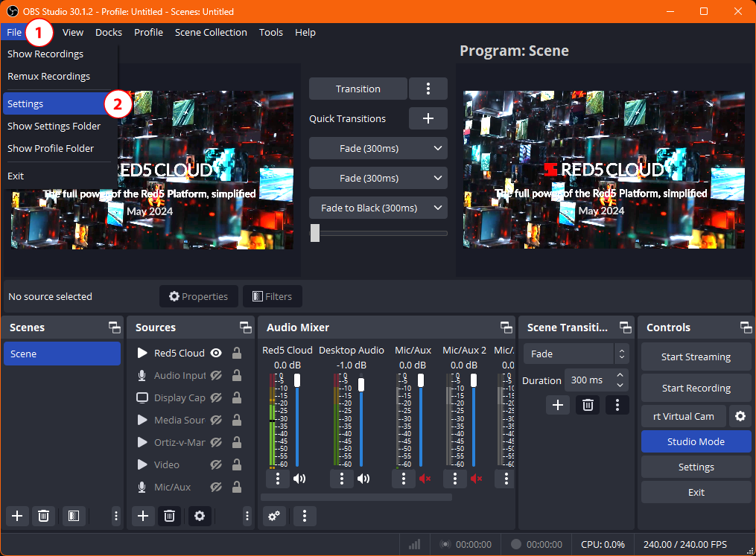Open the Docks menu
Screen dimensions: 756x556
pos(109,32)
